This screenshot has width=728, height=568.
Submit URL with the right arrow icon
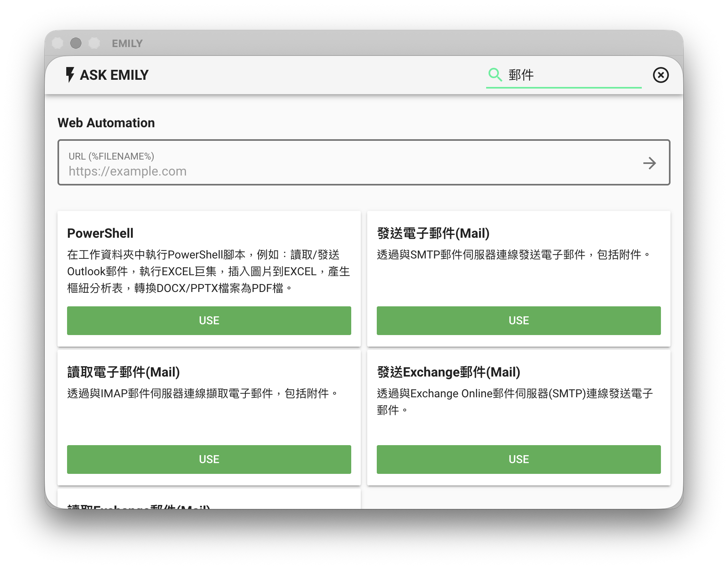[x=649, y=163]
